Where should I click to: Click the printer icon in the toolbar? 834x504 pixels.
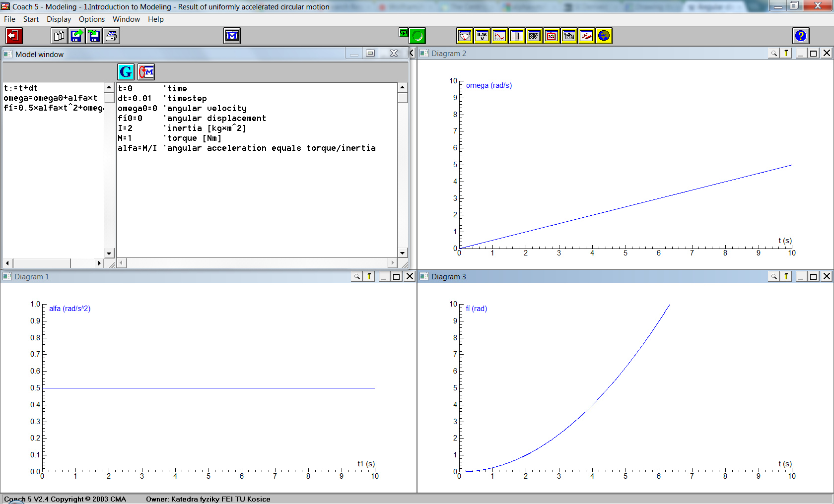point(112,36)
